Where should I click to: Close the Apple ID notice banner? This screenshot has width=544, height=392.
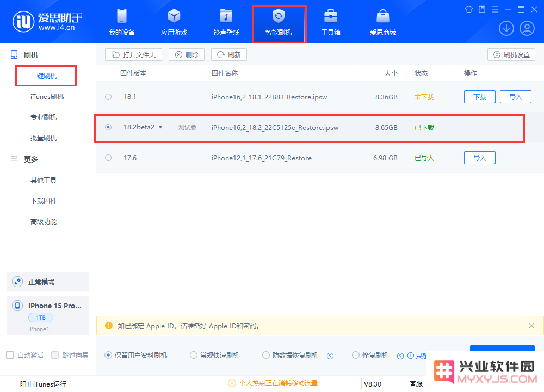[x=531, y=326]
